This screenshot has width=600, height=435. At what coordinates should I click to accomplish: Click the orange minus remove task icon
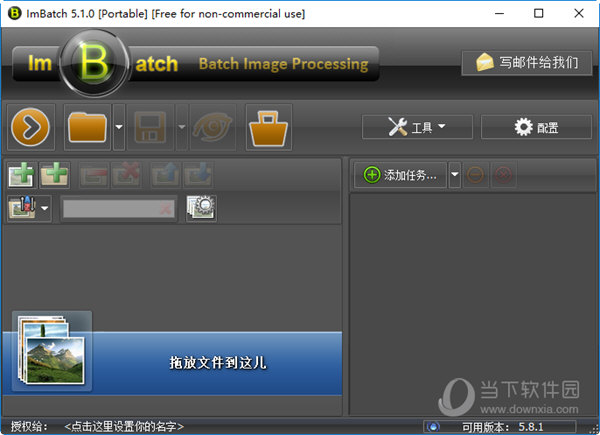click(x=476, y=175)
